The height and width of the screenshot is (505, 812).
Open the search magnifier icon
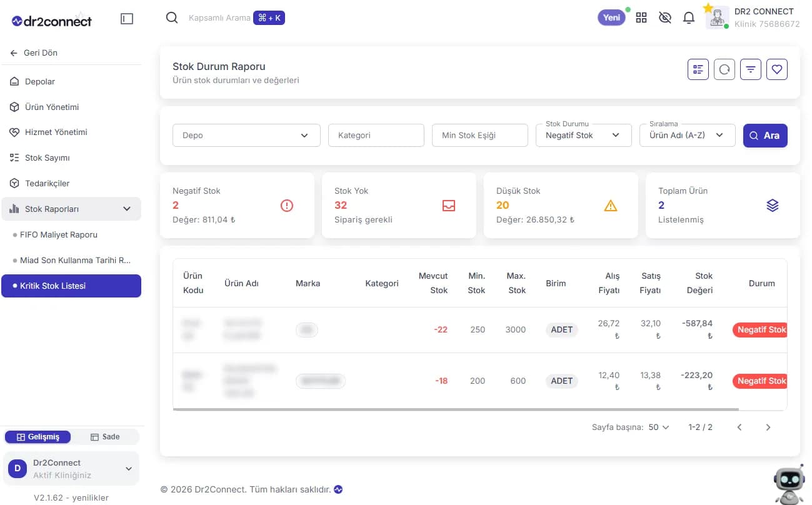172,17
